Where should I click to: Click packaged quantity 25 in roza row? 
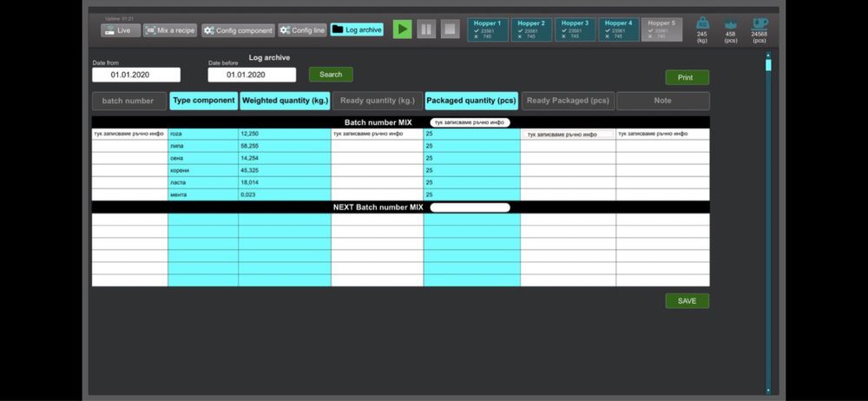click(471, 134)
